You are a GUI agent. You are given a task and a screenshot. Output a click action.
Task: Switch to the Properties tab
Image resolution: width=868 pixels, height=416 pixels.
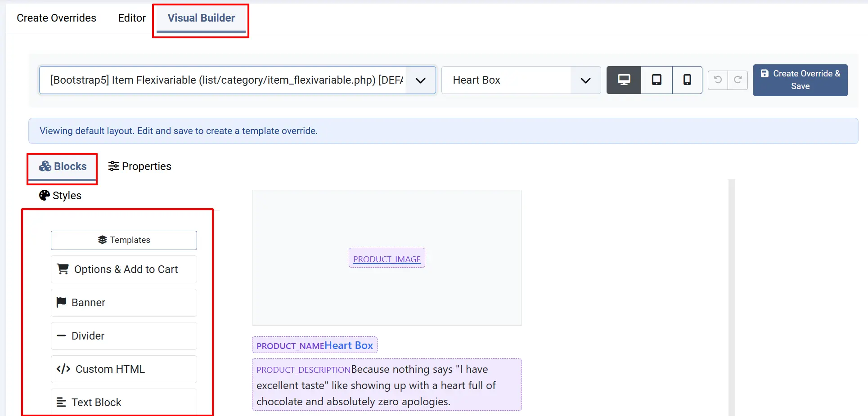(139, 166)
